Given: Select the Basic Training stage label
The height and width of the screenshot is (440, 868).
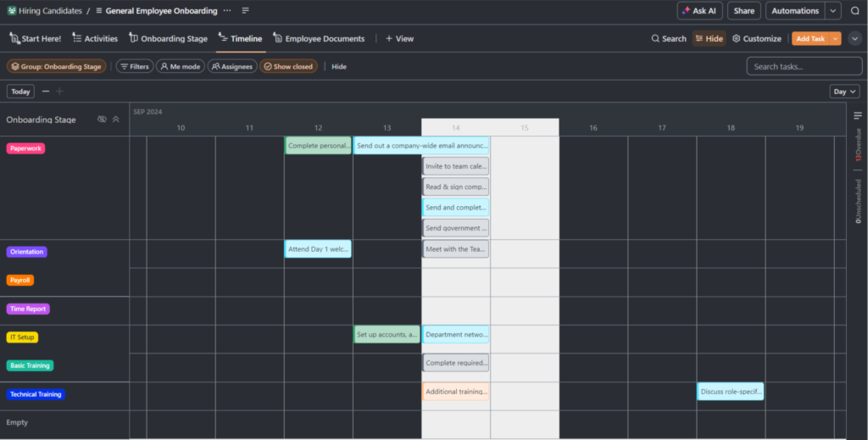Looking at the screenshot, I should pos(30,365).
